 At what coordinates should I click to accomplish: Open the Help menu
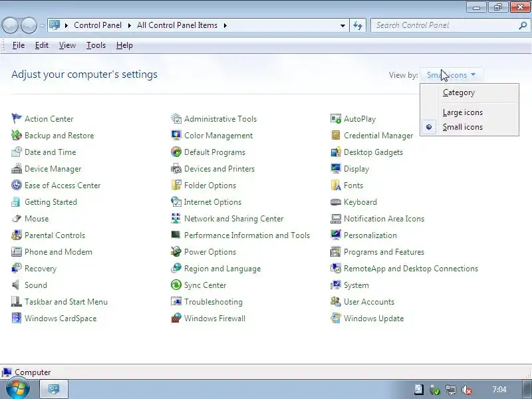124,45
